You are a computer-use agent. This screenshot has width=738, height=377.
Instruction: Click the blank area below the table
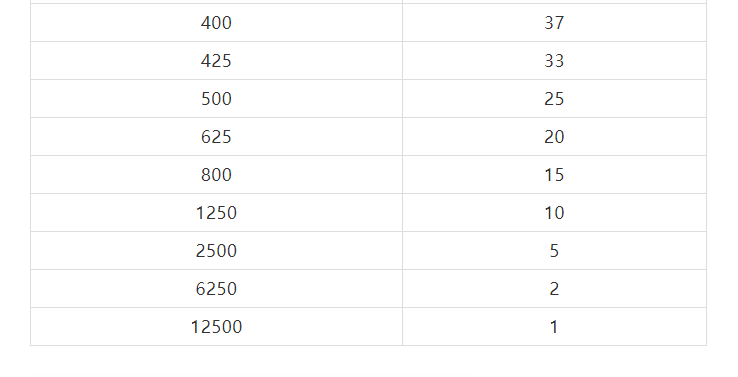[369, 361]
